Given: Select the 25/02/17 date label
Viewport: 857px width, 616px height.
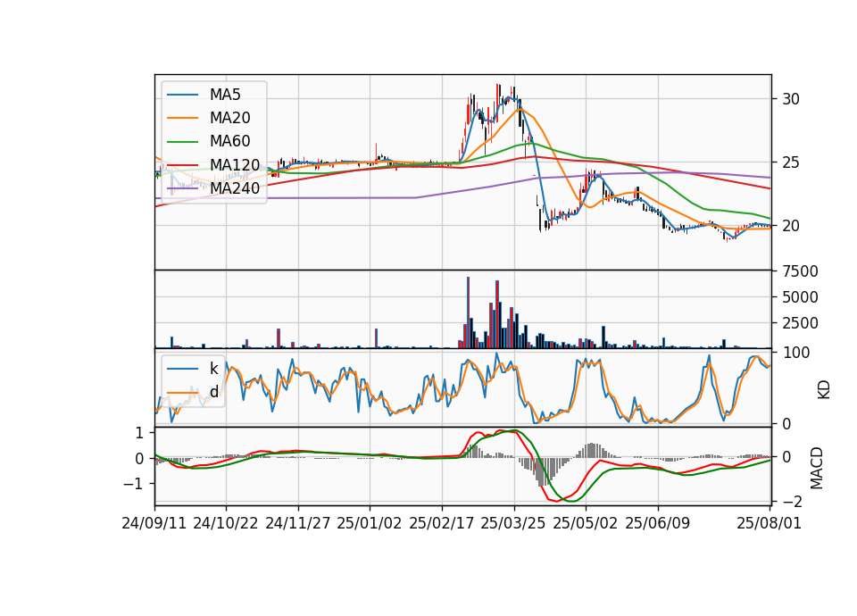Looking at the screenshot, I should (x=442, y=523).
